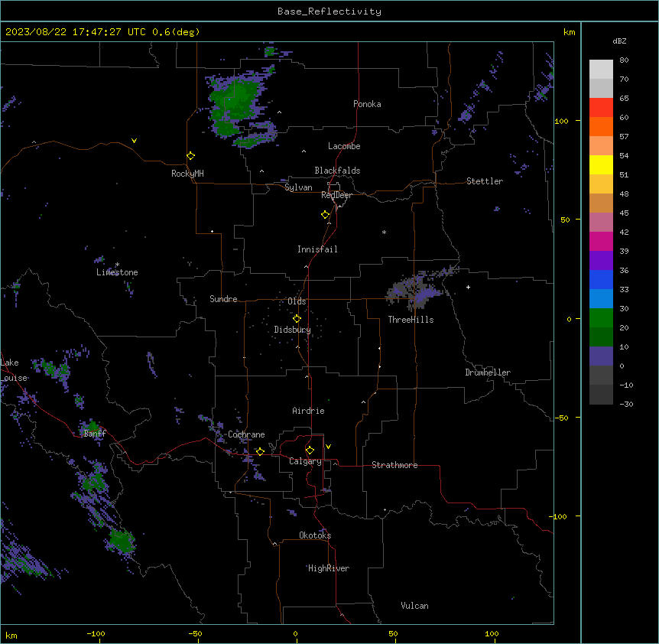The image size is (659, 644).
Task: Click the Okotoks label
Action: click(x=315, y=535)
